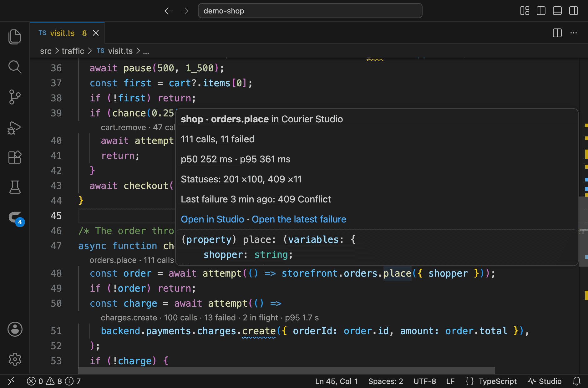Customize layout from title bar icon

click(525, 11)
